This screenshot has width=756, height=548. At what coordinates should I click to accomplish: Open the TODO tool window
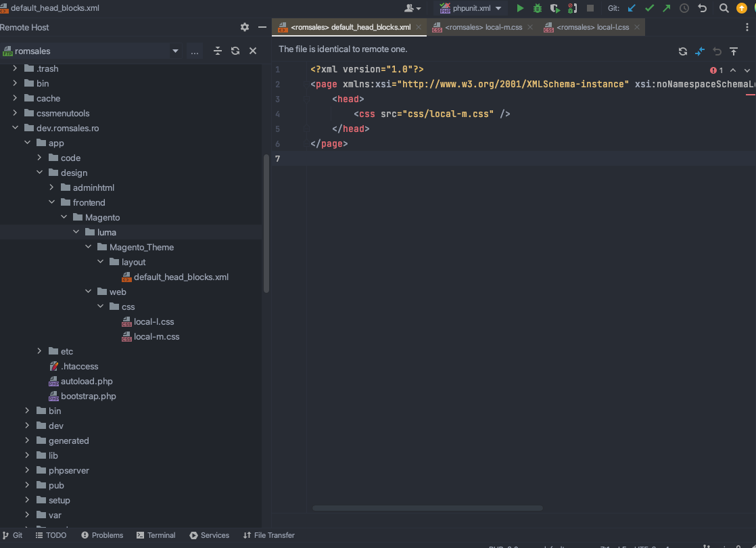pyautogui.click(x=51, y=535)
